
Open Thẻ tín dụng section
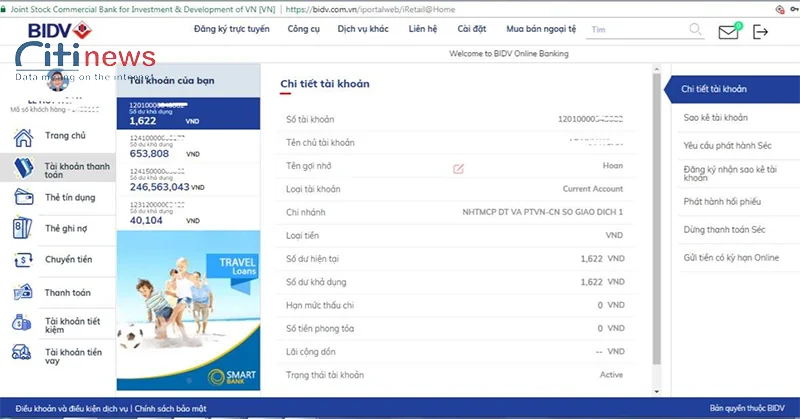click(x=70, y=198)
